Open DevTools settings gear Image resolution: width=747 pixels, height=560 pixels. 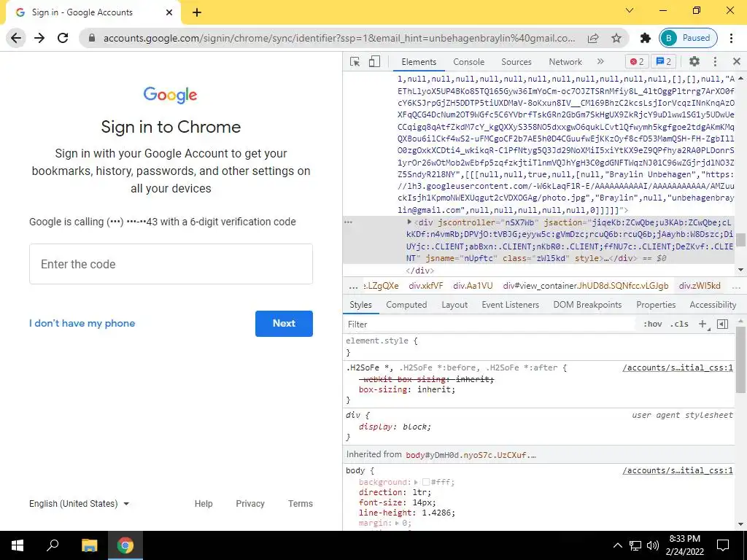[694, 61]
